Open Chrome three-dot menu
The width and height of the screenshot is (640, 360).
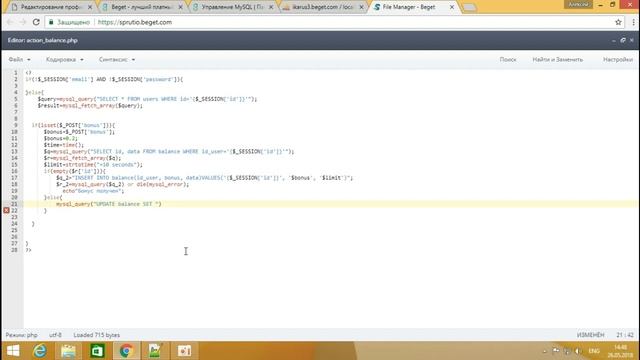pyautogui.click(x=633, y=22)
